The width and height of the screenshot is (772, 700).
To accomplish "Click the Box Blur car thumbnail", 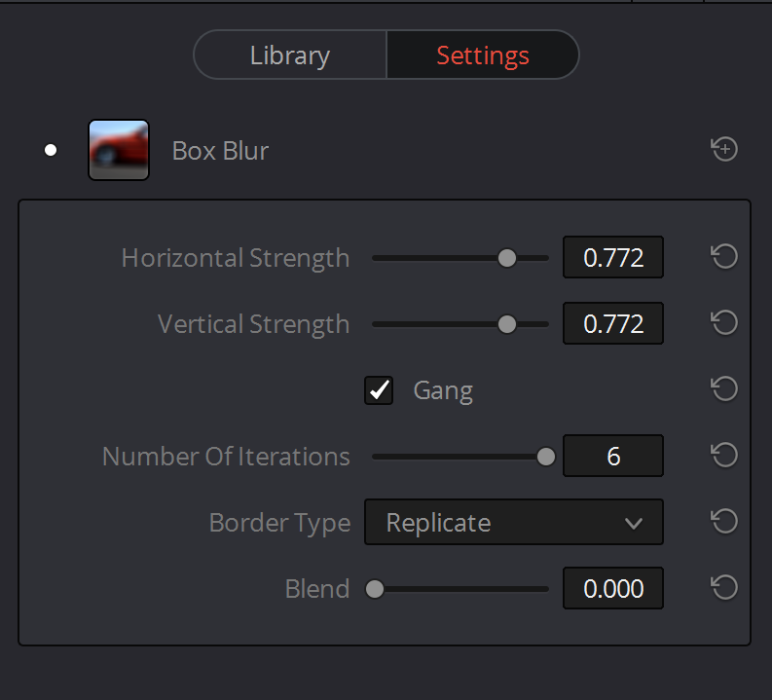I will [119, 150].
